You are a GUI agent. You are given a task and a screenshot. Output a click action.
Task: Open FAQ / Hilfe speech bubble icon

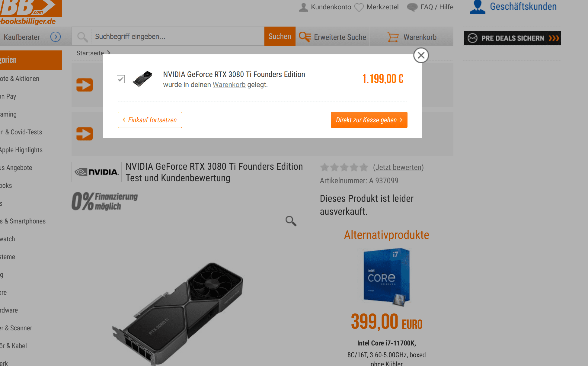[x=412, y=7]
